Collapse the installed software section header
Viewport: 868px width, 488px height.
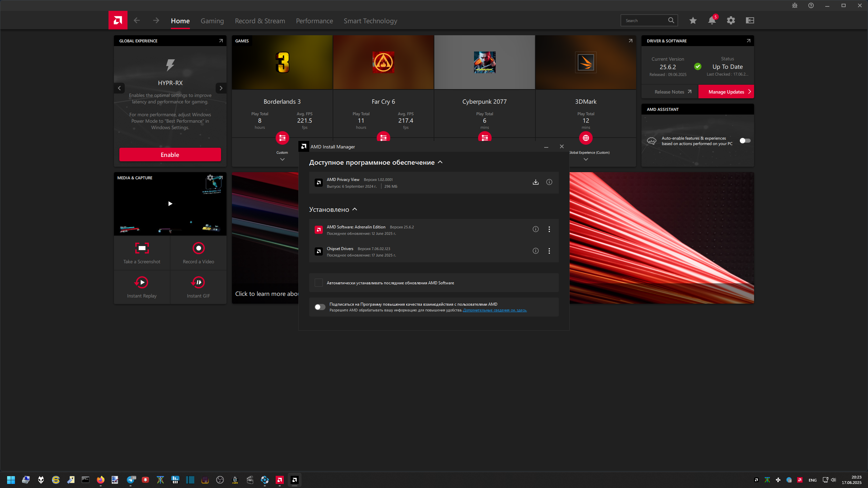pyautogui.click(x=355, y=209)
